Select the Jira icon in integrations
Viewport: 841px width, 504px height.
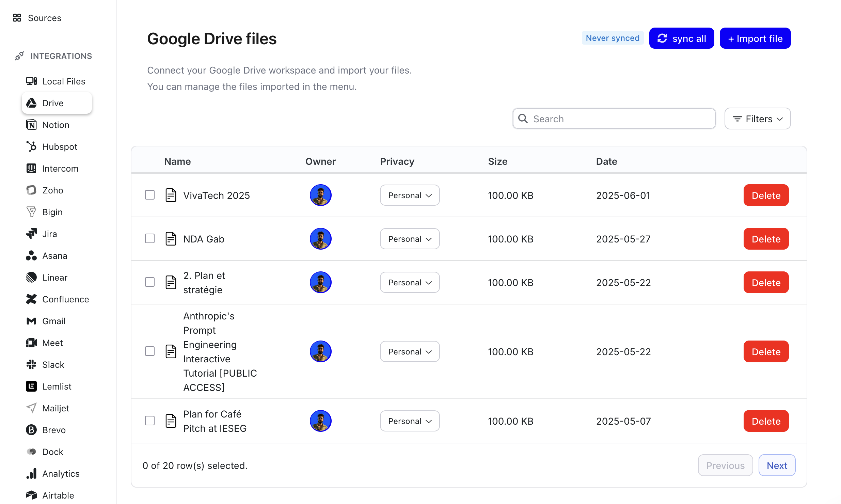pyautogui.click(x=31, y=234)
